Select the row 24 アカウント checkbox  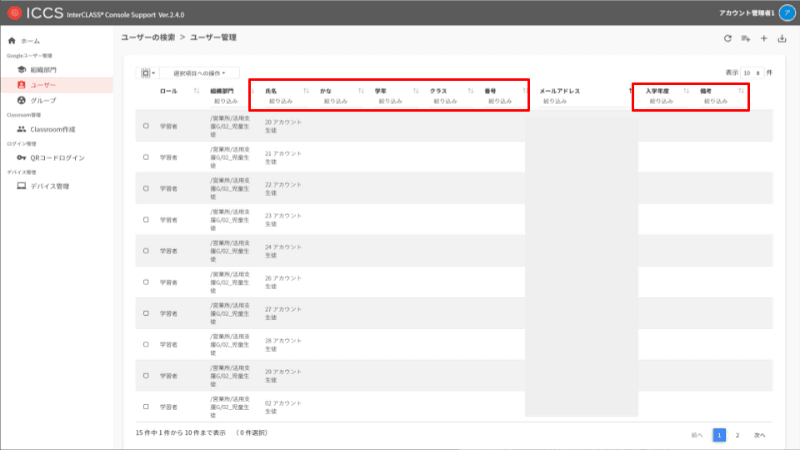click(146, 251)
